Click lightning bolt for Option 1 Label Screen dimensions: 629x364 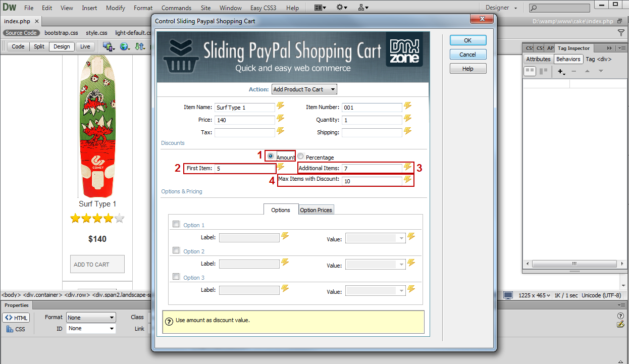pyautogui.click(x=285, y=236)
